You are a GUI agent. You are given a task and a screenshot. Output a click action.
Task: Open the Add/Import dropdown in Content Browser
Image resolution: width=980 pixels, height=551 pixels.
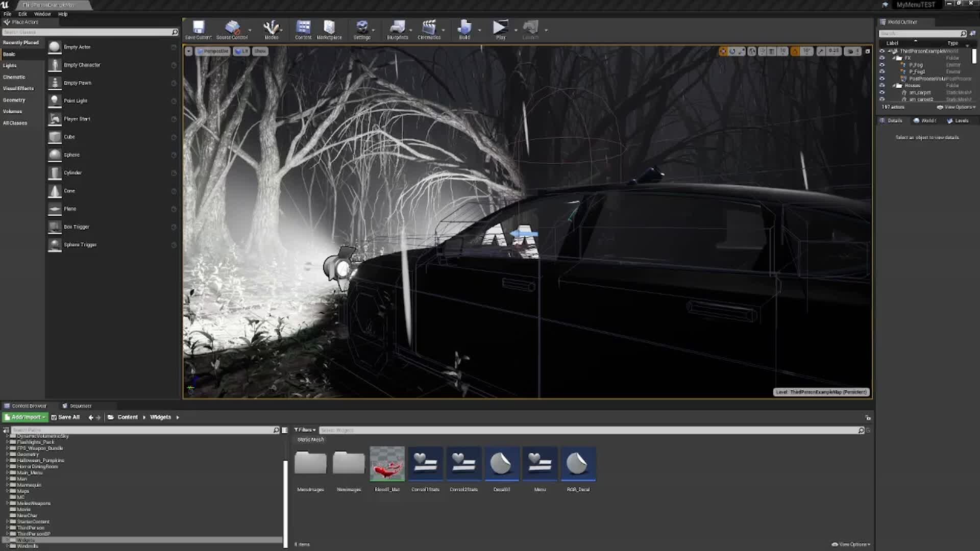[25, 417]
